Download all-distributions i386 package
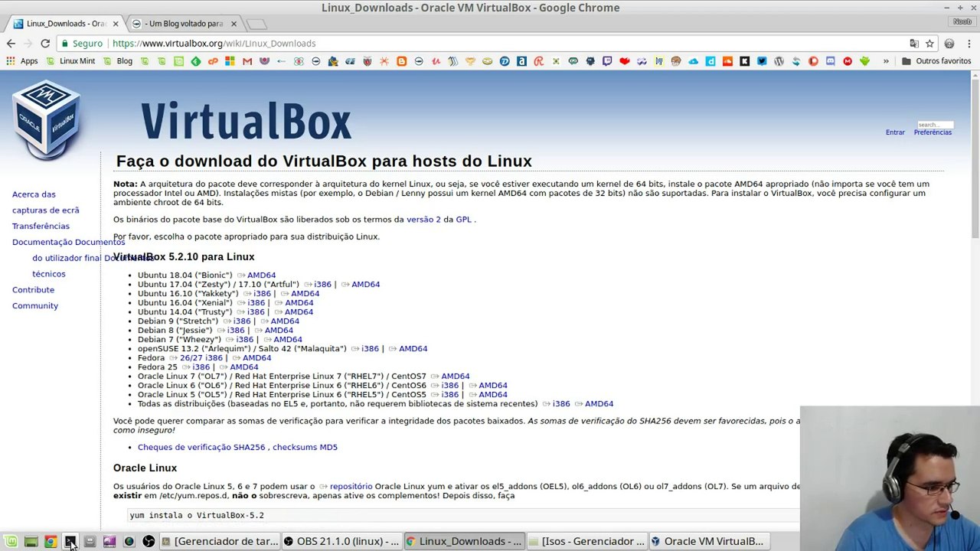 click(561, 404)
